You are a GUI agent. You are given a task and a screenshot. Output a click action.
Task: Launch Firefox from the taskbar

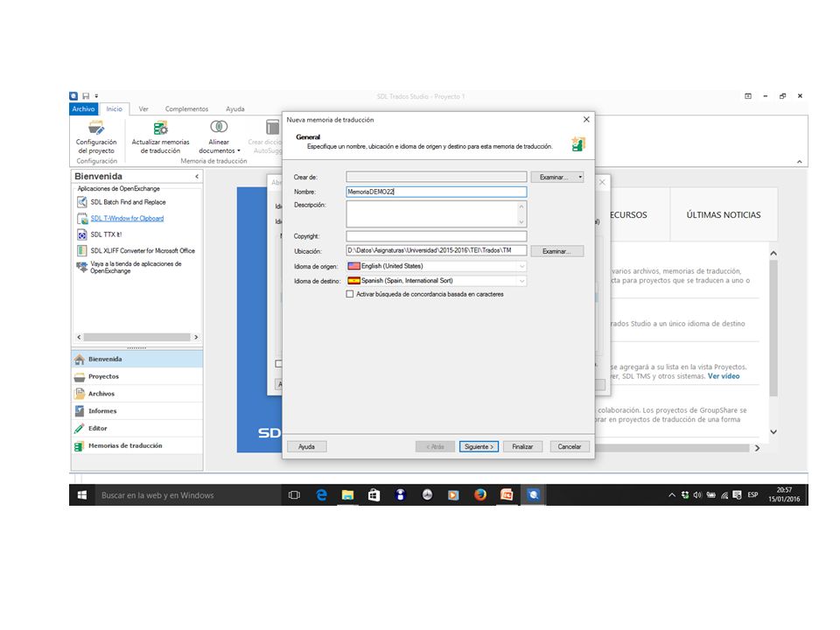tap(480, 495)
